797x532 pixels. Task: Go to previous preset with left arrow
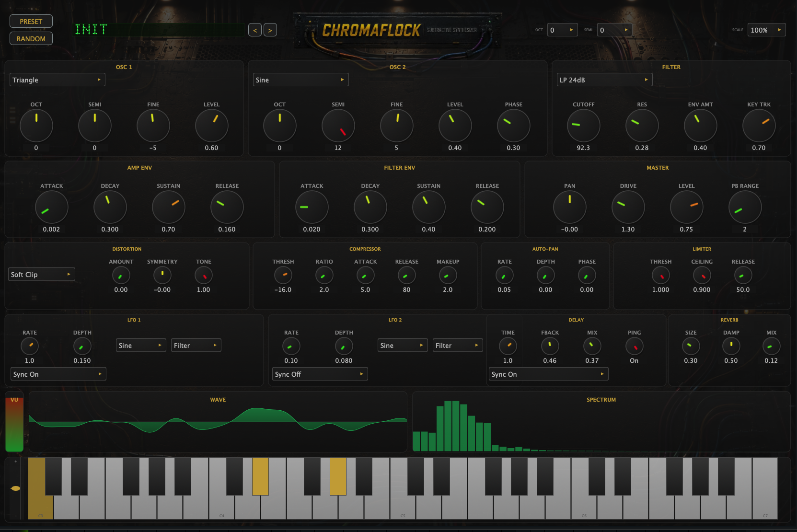255,30
